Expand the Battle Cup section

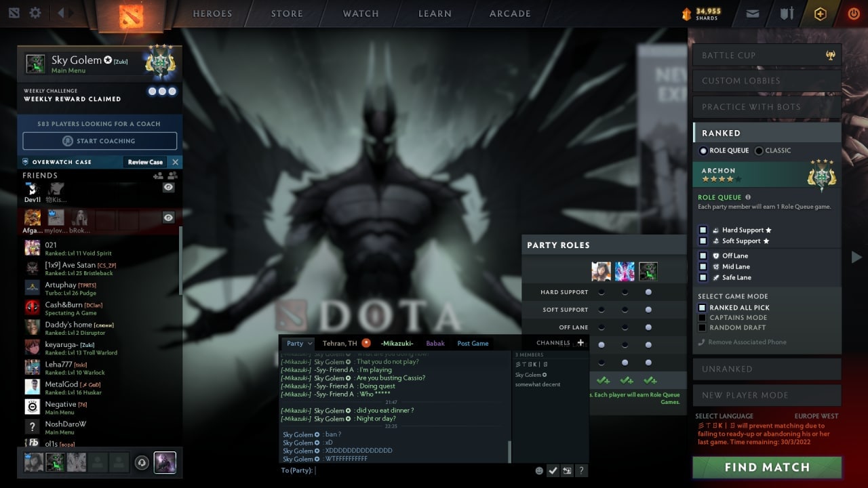(767, 56)
